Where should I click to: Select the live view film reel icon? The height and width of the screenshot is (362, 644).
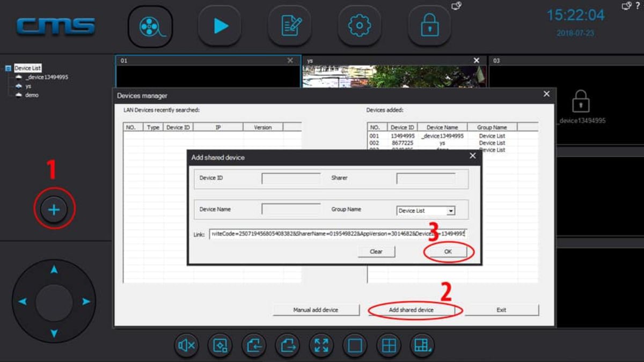point(150,26)
